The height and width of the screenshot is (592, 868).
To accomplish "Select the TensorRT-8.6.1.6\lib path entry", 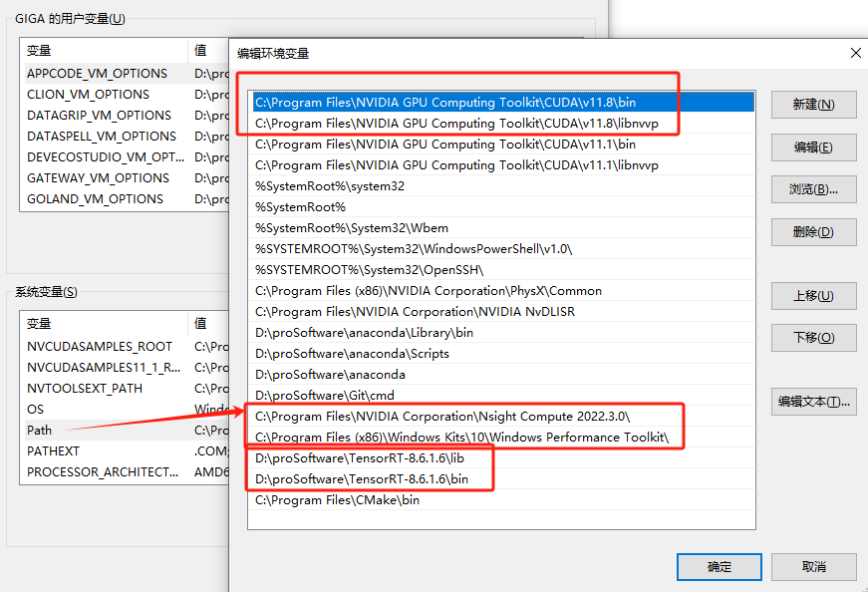I will tap(501, 458).
